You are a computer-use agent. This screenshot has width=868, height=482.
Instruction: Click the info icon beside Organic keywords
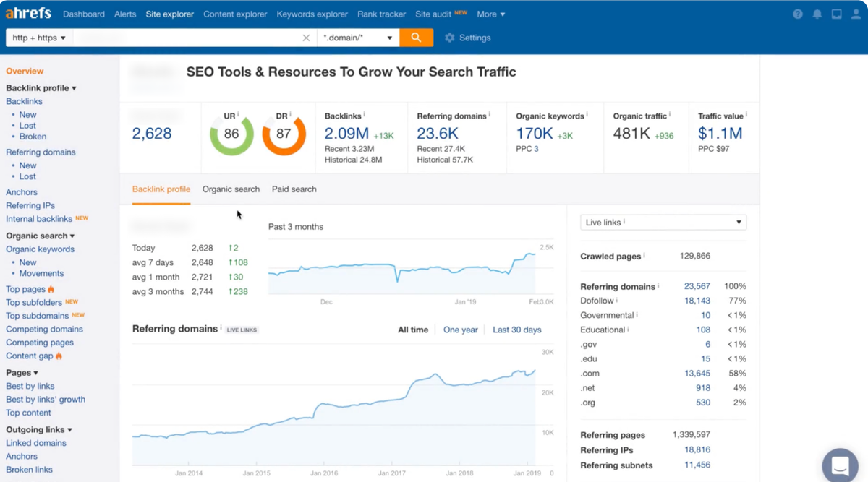pyautogui.click(x=587, y=114)
